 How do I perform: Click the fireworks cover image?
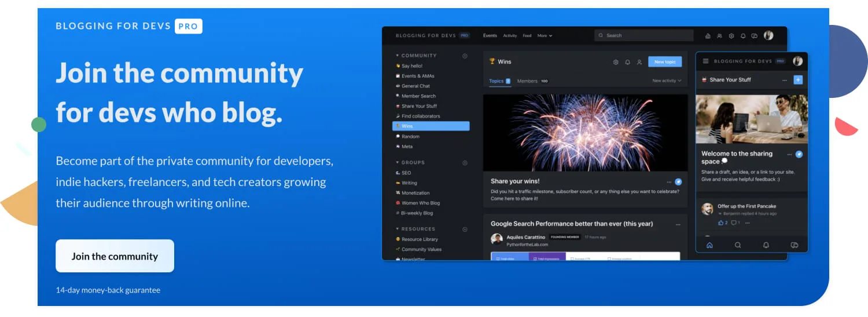[586, 133]
